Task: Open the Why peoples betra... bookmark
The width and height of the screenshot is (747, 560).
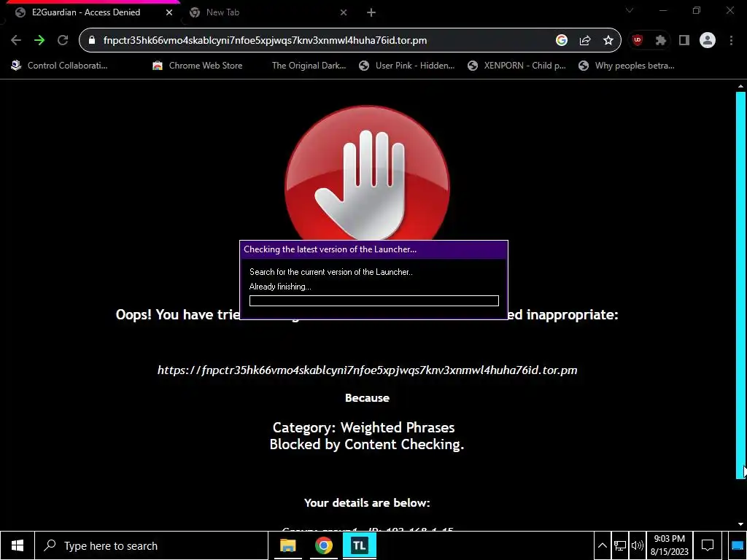Action: coord(627,66)
